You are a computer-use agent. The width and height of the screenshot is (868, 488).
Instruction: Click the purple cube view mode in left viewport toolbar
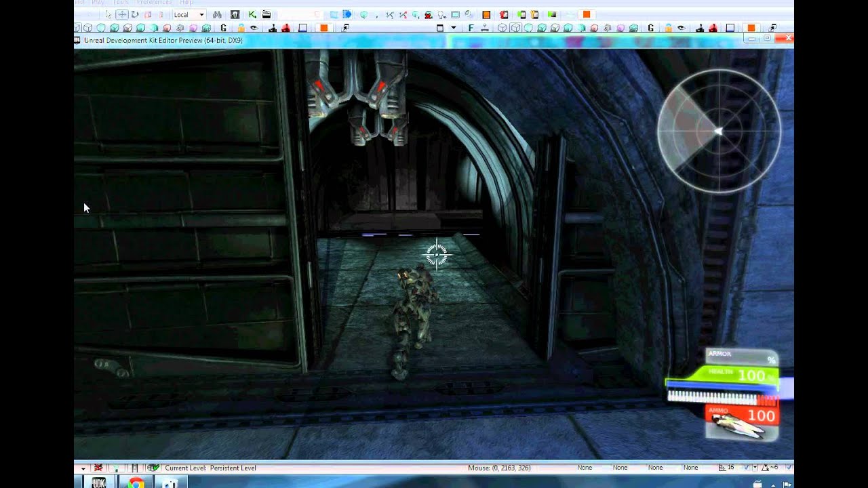point(193,28)
